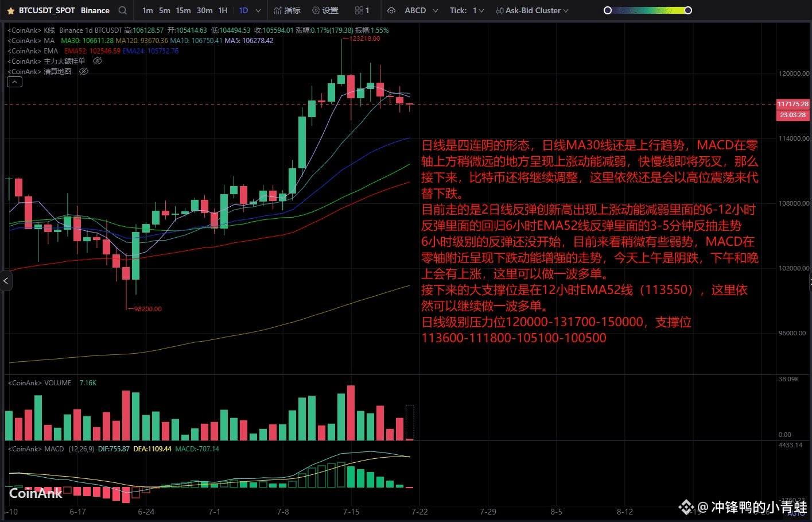The width and height of the screenshot is (812, 522).
Task: Select the 1D timeframe
Action: 243,10
